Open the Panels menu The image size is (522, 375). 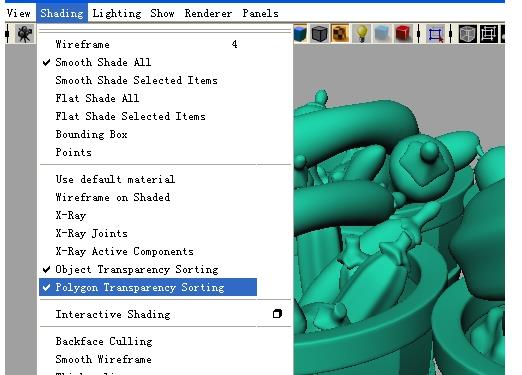[x=260, y=13]
